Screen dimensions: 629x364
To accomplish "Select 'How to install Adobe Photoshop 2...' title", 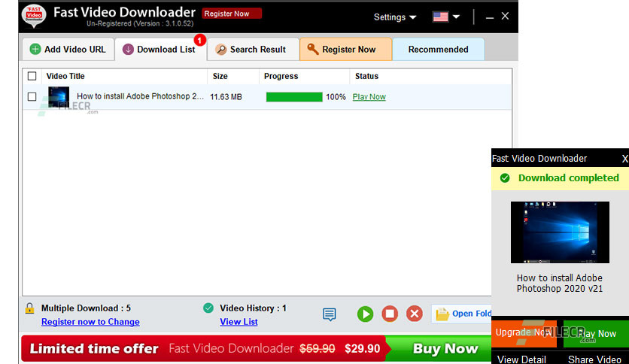I will pyautogui.click(x=140, y=96).
